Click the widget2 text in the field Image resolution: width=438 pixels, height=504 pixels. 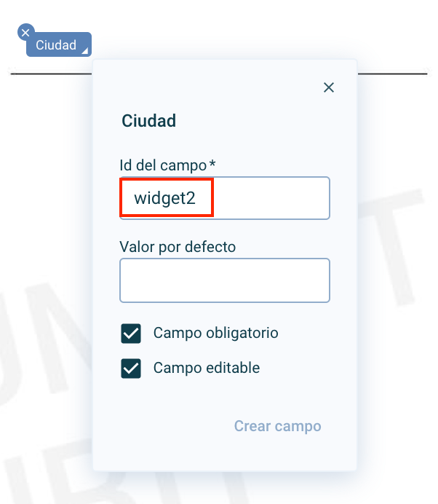[164, 198]
